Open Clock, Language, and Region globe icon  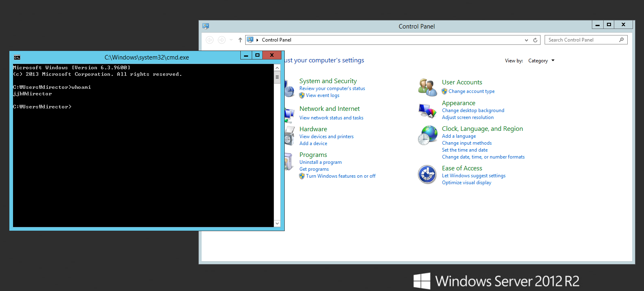click(x=427, y=135)
